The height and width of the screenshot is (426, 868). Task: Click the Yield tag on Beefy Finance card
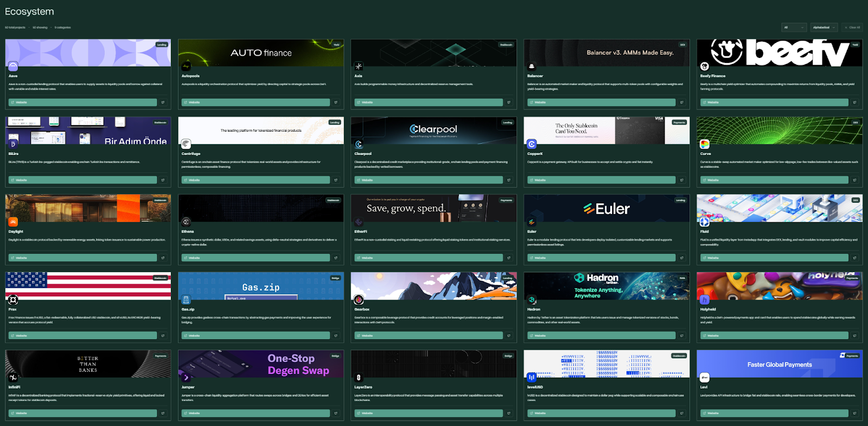(x=855, y=44)
